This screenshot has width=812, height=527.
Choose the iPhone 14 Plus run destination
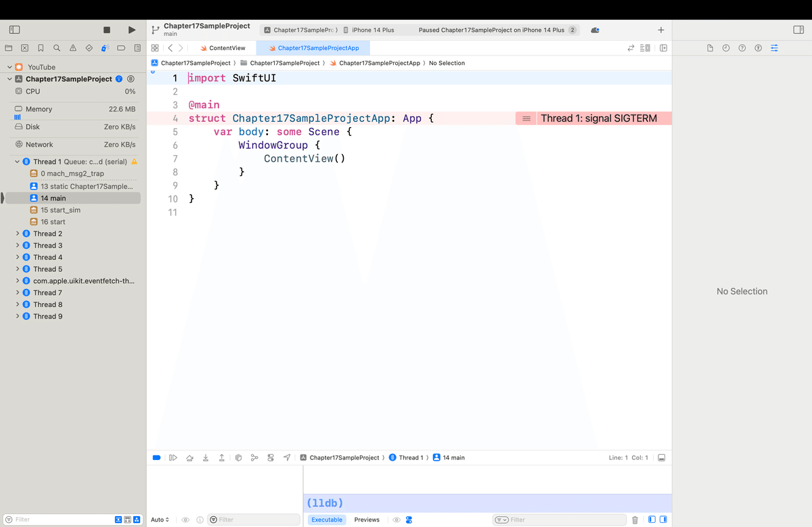coord(369,30)
